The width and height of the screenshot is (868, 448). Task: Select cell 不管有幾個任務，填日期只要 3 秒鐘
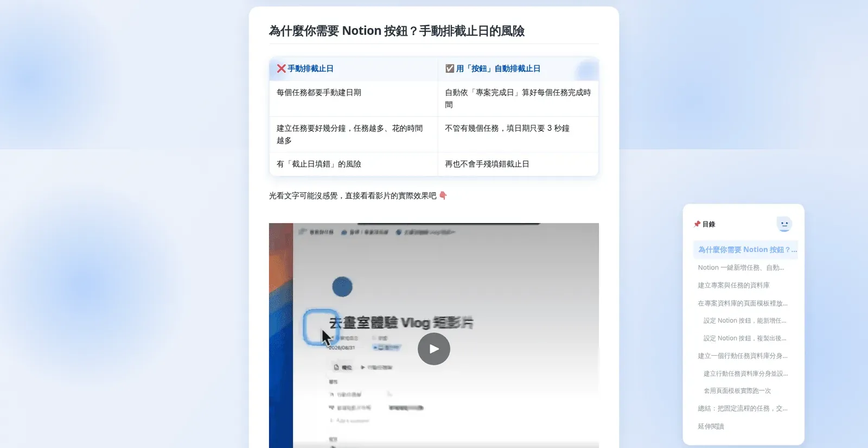click(518, 134)
